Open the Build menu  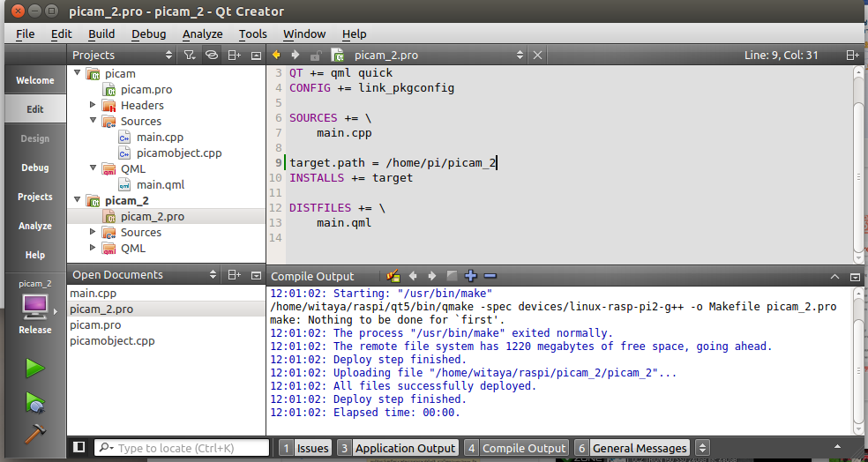[101, 34]
